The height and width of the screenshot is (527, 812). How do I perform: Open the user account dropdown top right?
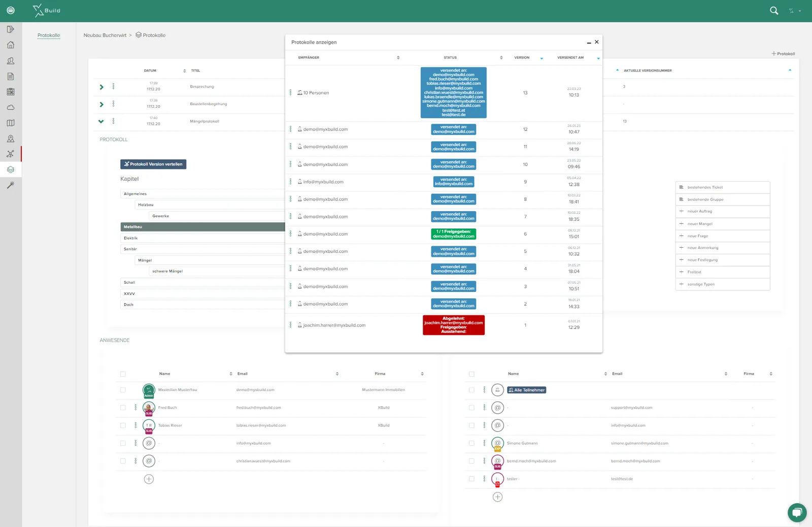tap(795, 11)
